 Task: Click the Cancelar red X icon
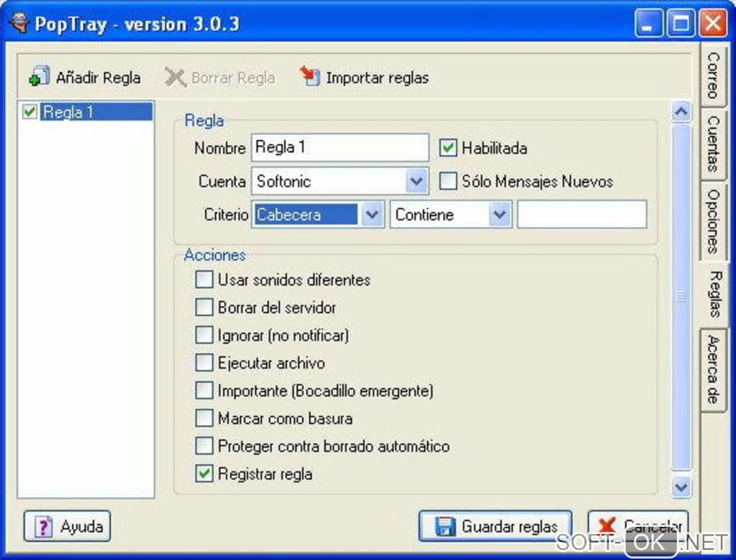606,526
